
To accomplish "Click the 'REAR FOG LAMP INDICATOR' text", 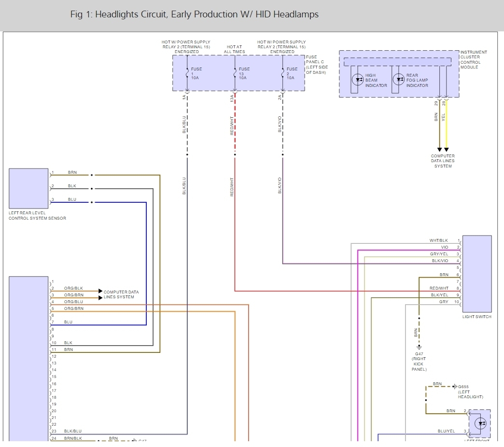I will tap(417, 80).
